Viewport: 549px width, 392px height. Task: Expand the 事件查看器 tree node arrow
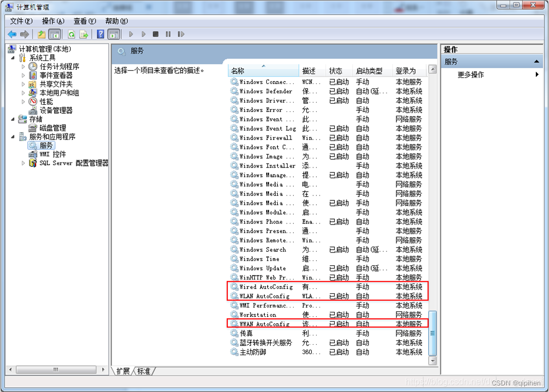click(24, 75)
